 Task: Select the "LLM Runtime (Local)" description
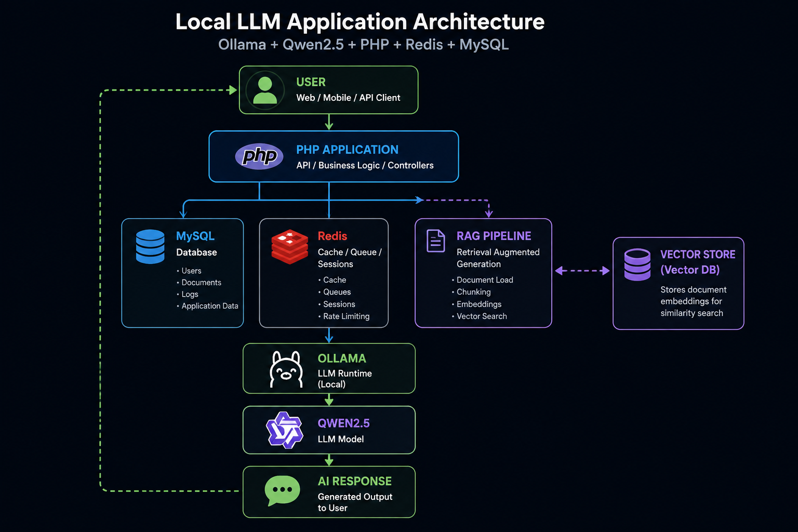(345, 379)
